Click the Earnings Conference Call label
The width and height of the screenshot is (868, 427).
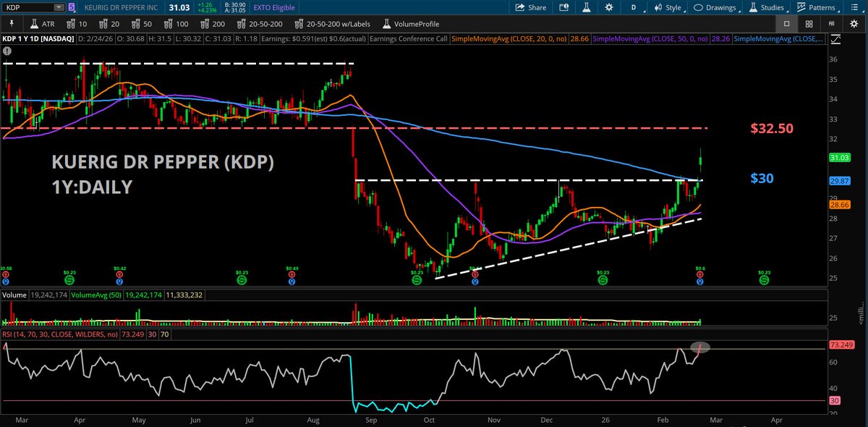[407, 38]
